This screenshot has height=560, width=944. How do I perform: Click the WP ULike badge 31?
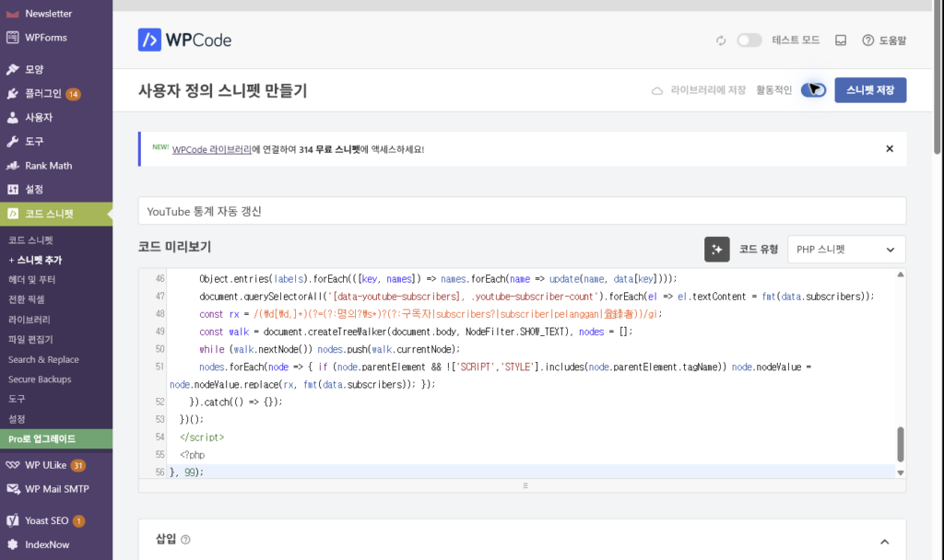tap(77, 465)
